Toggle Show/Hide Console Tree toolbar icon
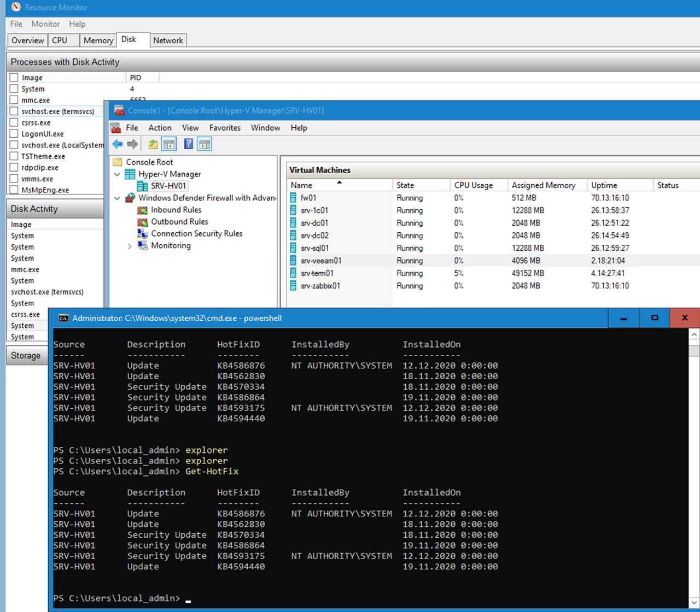 point(169,144)
